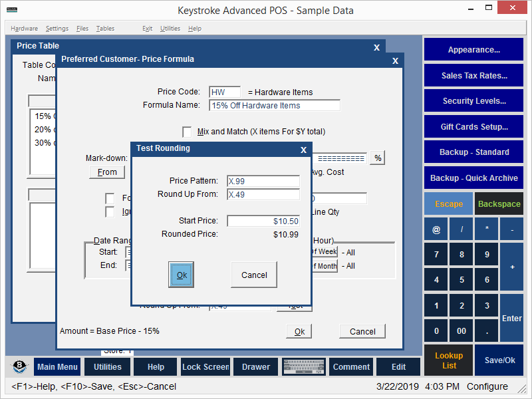The height and width of the screenshot is (399, 532).
Task: Close the Test Rounding dialog
Action: pos(303,150)
